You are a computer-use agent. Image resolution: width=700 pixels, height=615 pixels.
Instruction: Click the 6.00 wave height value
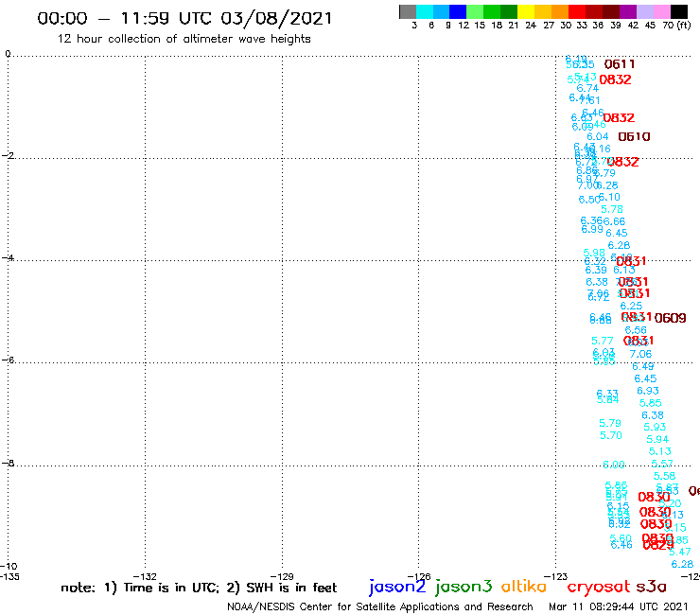pyautogui.click(x=614, y=465)
